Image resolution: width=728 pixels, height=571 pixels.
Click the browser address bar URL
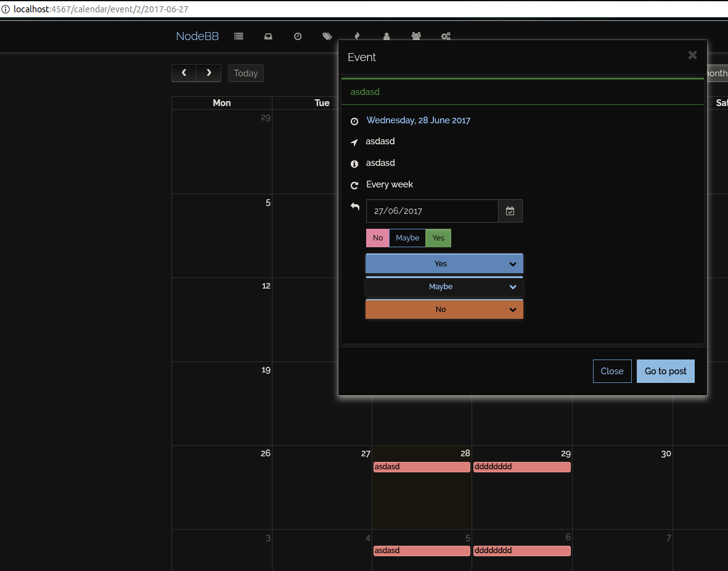coord(100,9)
